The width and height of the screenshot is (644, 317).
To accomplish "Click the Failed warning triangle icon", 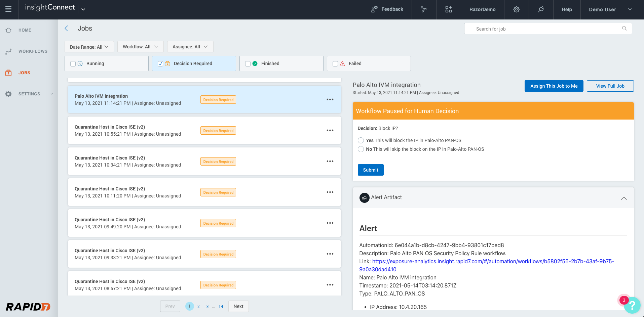I will (342, 63).
